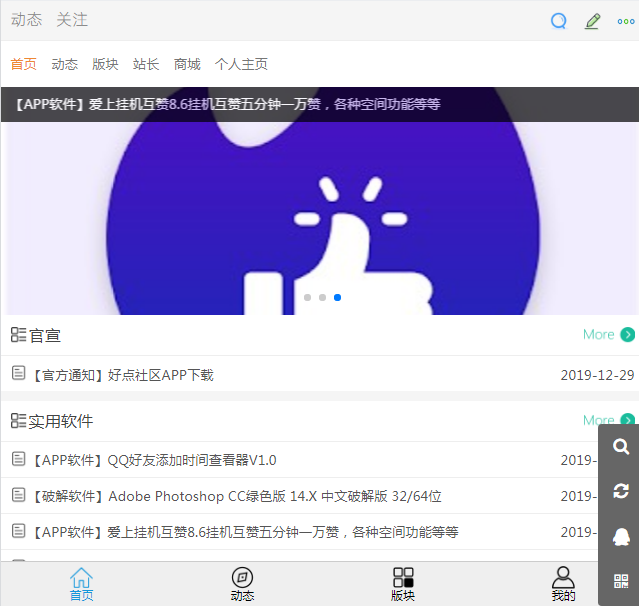The height and width of the screenshot is (606, 639).
Task: Click the floating sidebar search icon
Action: tap(621, 447)
